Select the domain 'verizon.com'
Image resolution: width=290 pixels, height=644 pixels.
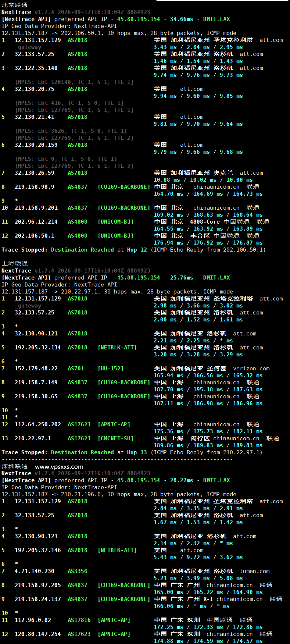251,369
